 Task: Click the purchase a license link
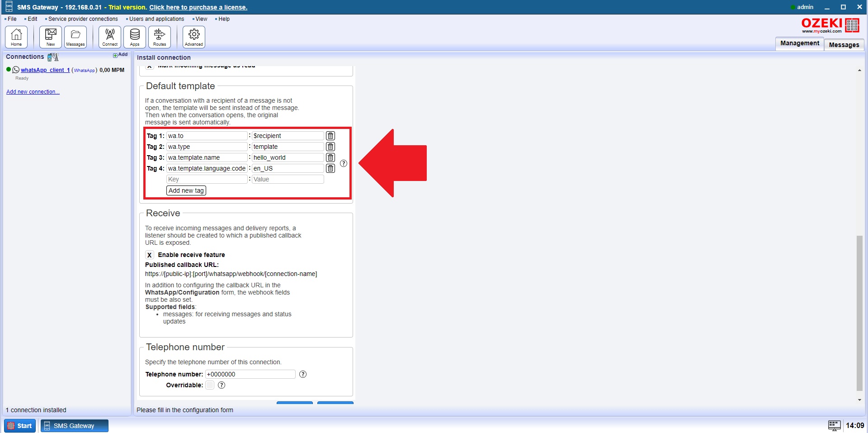tap(198, 7)
